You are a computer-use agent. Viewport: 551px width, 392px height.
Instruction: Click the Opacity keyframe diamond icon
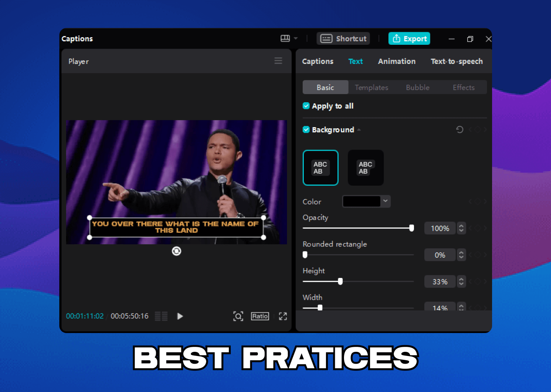[478, 228]
